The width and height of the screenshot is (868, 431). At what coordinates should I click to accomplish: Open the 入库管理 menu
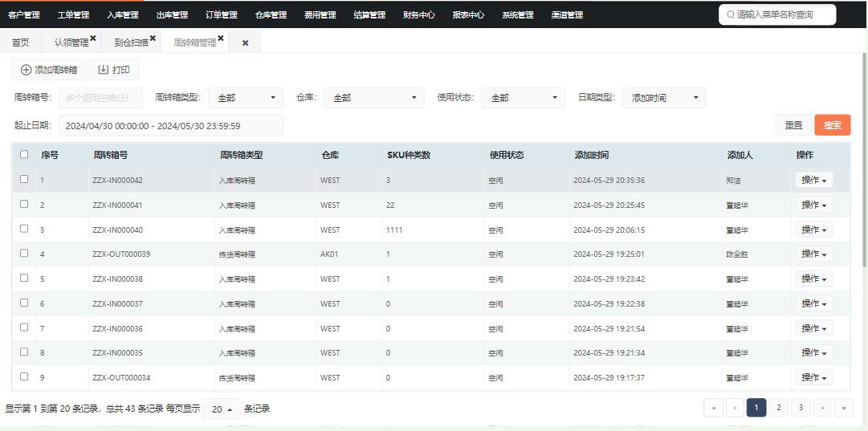pos(123,15)
